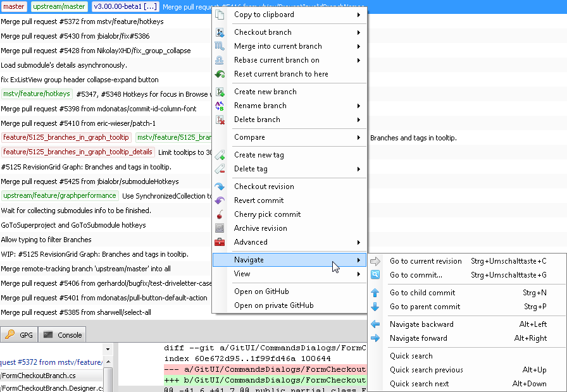
Task: Click the Go to child commit arrow icon
Action: (376, 292)
